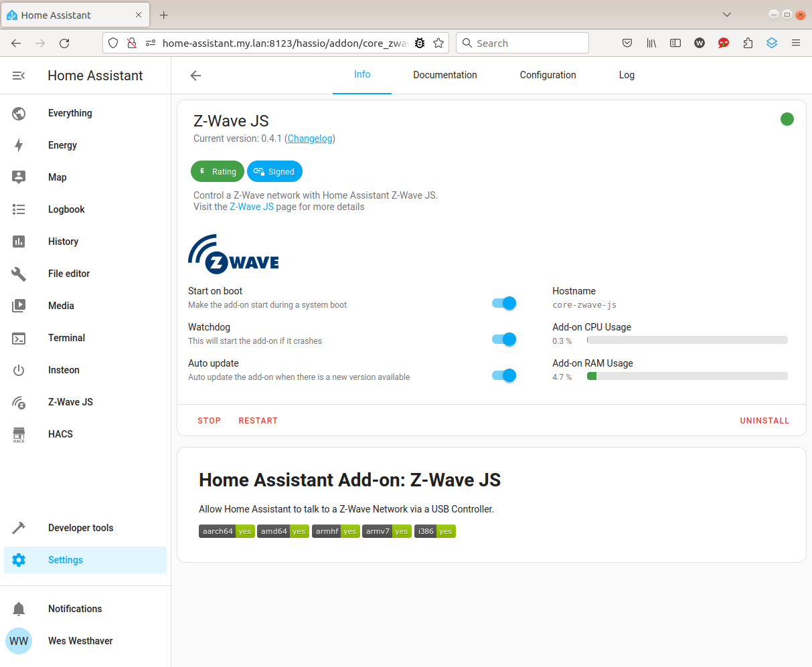Click the green running status indicator
The width and height of the screenshot is (812, 667).
point(787,119)
